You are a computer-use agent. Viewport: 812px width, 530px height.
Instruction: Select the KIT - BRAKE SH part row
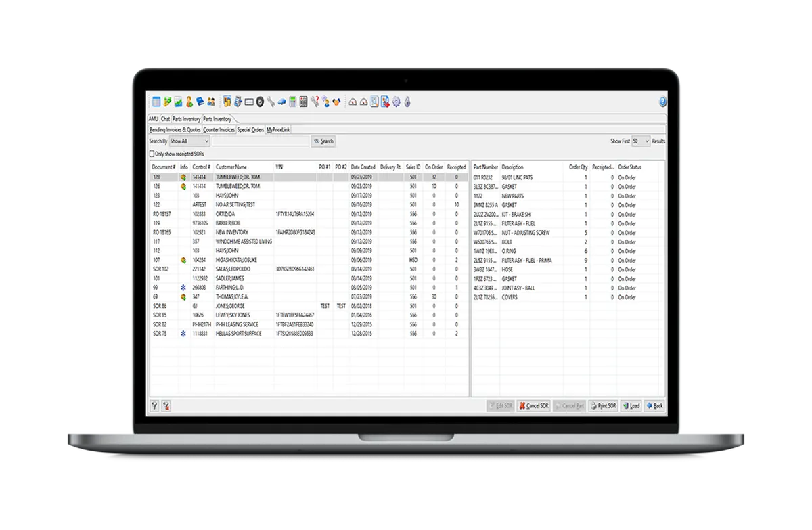coord(568,214)
